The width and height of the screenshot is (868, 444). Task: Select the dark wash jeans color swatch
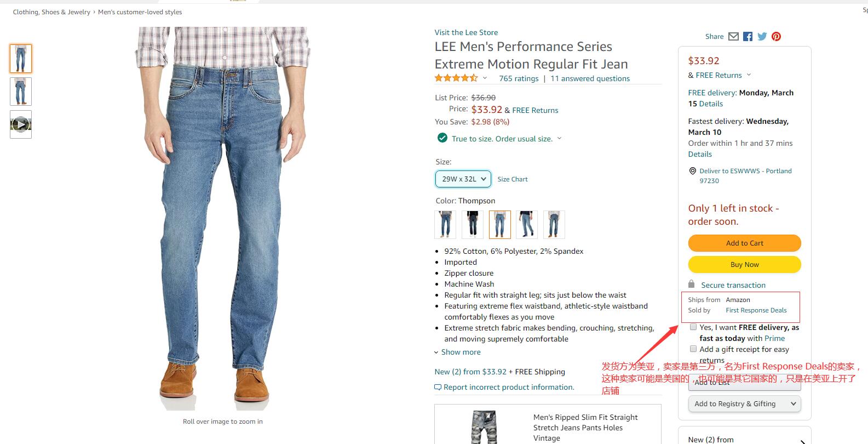pos(472,225)
